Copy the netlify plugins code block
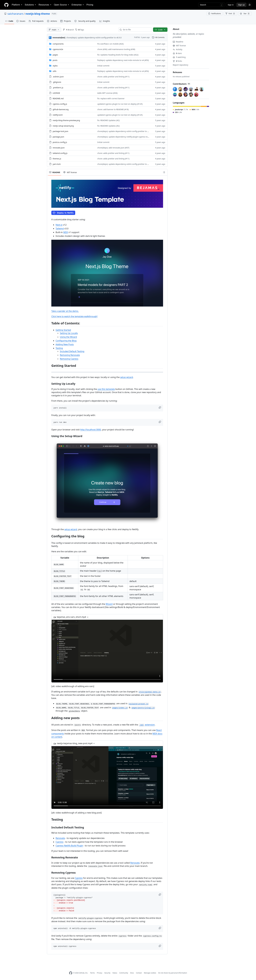 pos(160,894)
